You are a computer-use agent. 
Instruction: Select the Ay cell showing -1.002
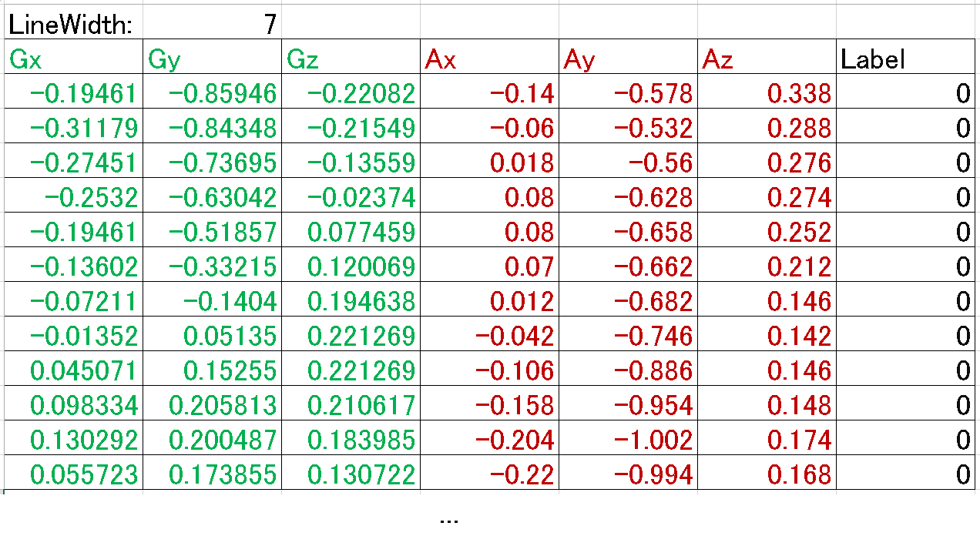(x=628, y=441)
